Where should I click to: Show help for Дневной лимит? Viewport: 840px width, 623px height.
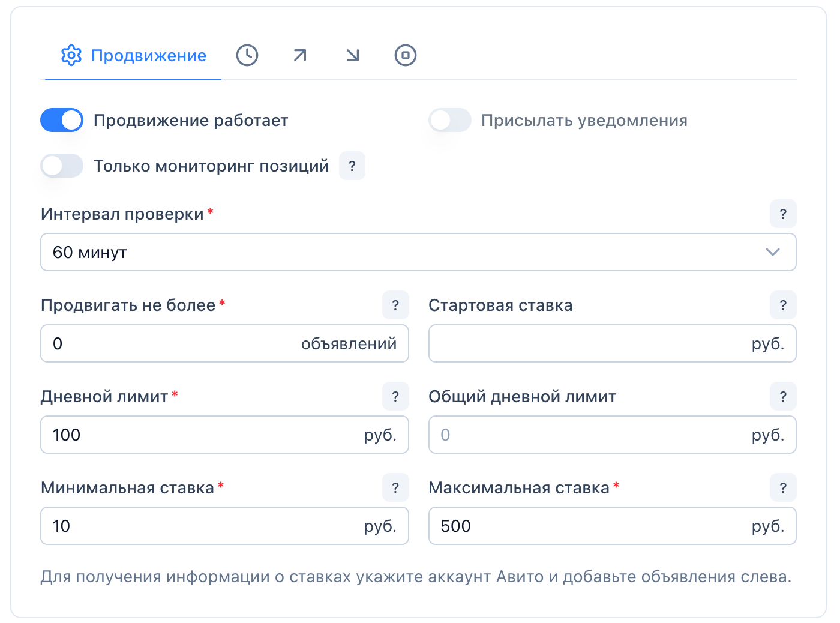pos(395,396)
